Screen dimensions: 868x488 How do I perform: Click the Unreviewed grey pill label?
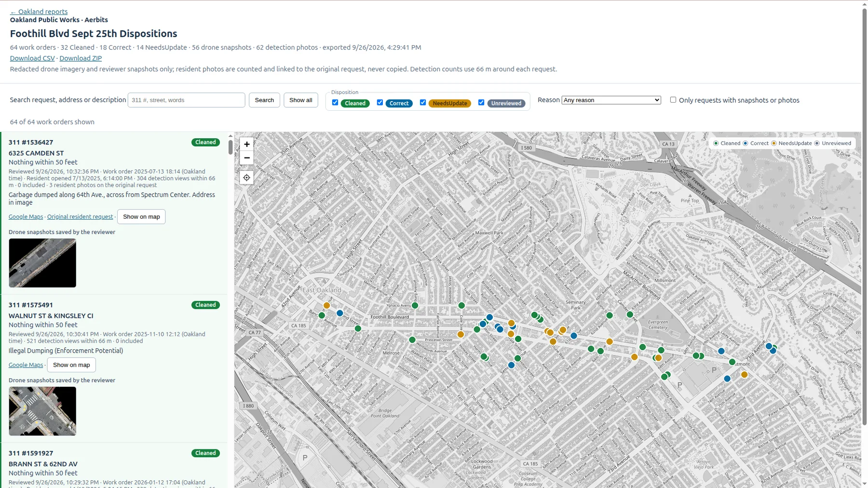506,103
